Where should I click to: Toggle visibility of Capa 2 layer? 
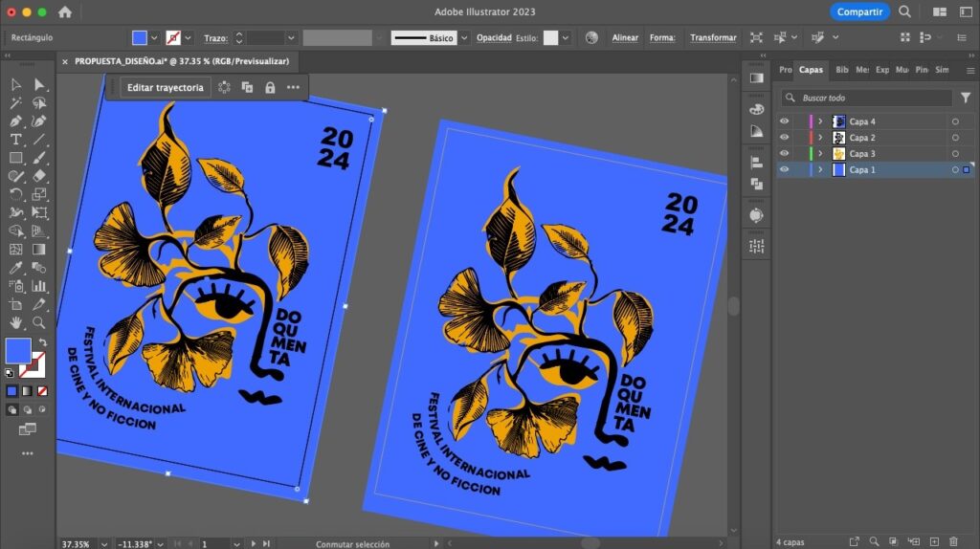pos(785,138)
